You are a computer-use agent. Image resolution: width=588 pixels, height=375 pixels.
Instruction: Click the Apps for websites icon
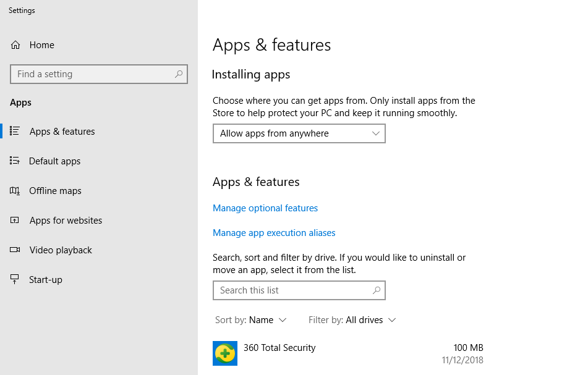coord(15,221)
